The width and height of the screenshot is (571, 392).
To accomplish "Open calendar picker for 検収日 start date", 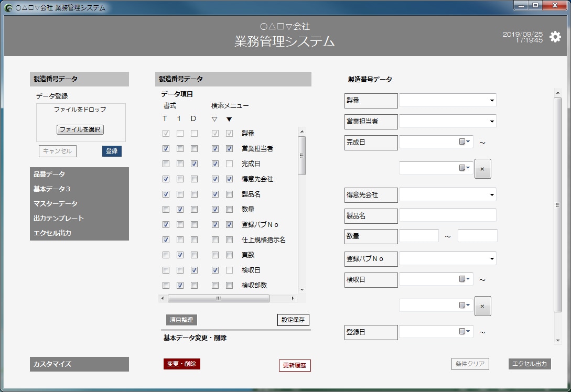I will (x=464, y=279).
